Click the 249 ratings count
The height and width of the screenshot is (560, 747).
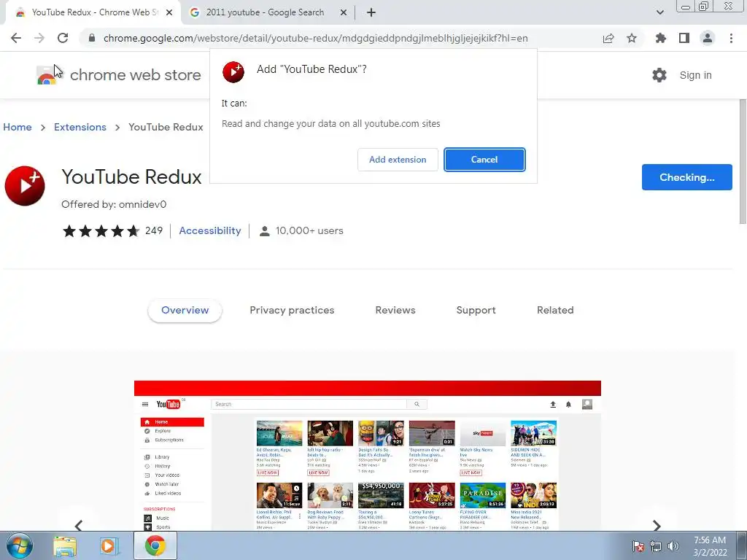tap(154, 231)
